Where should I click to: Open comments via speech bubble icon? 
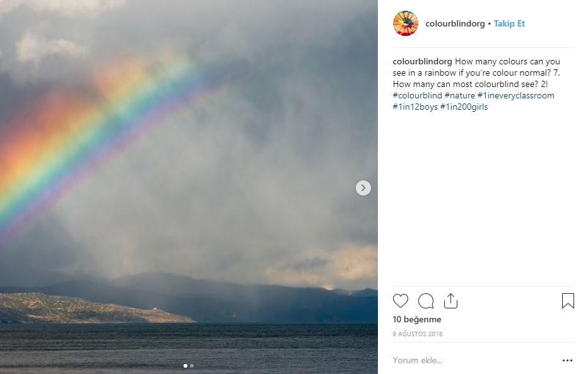(x=426, y=301)
